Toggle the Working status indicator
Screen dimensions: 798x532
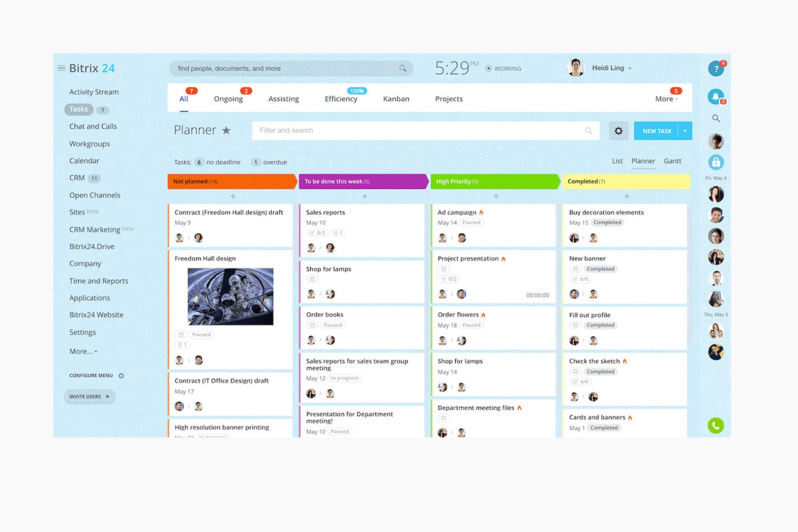coord(504,68)
